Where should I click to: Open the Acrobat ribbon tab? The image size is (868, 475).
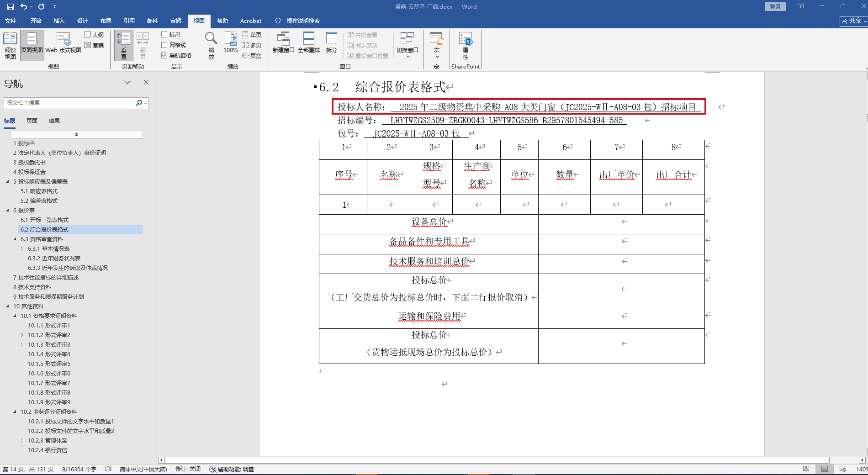tap(251, 21)
